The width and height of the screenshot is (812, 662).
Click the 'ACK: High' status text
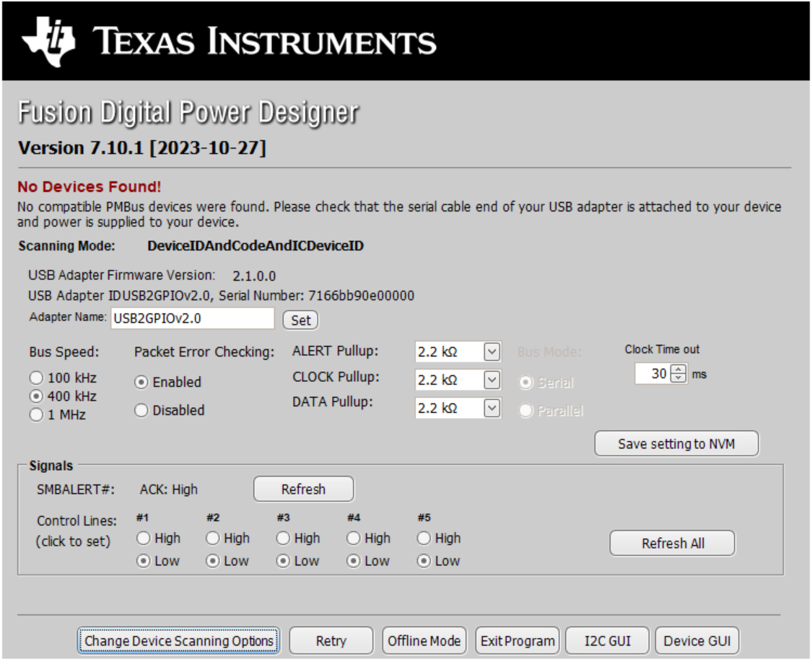(169, 490)
